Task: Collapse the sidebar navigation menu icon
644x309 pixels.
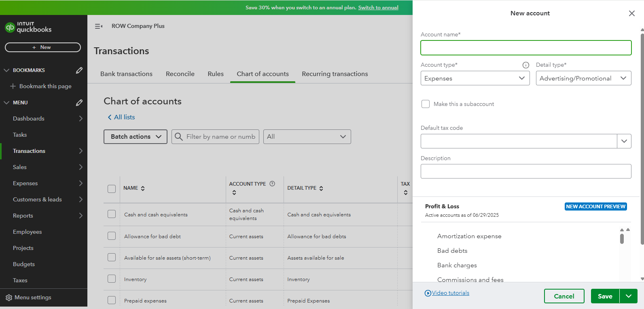Action: tap(98, 26)
